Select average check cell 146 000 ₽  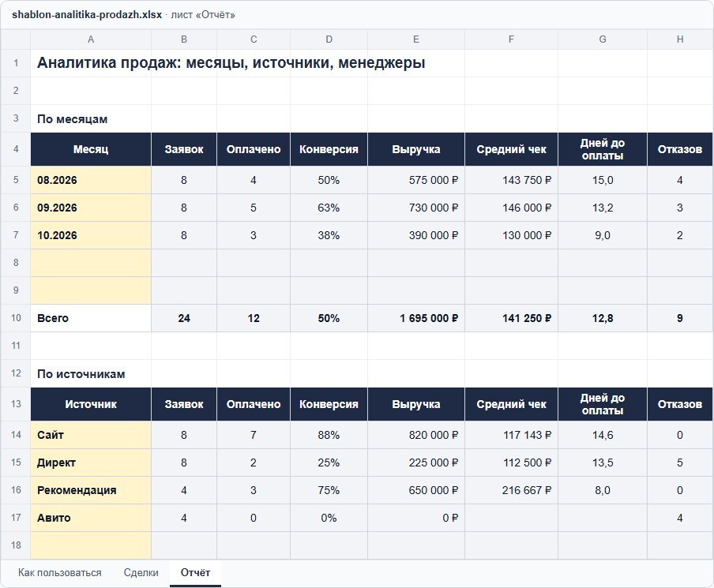click(511, 208)
